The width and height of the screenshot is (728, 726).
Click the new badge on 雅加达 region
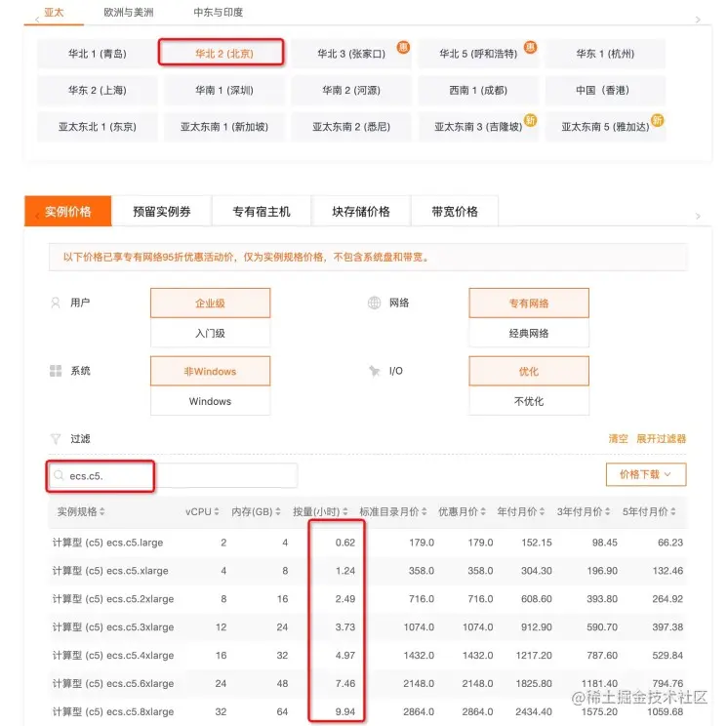tap(658, 120)
